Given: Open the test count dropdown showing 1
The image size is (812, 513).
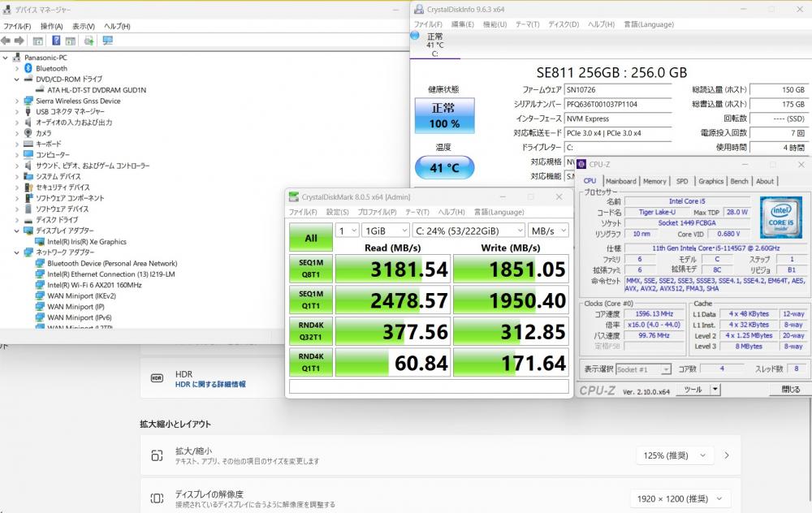Looking at the screenshot, I should pyautogui.click(x=347, y=231).
